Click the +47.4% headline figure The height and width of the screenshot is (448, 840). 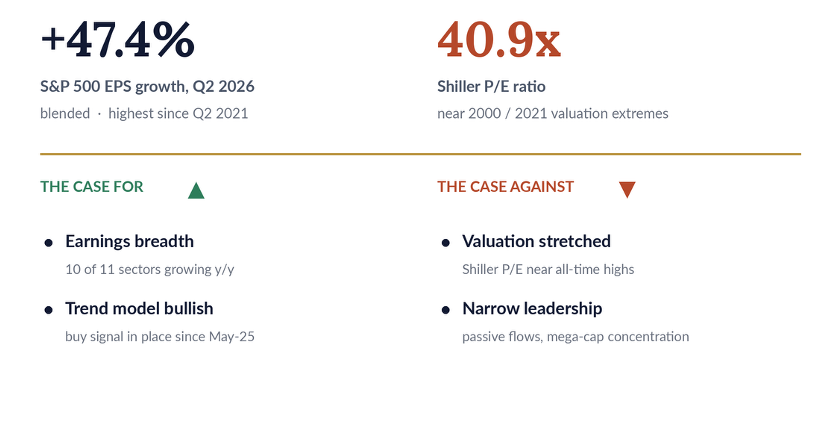(117, 39)
